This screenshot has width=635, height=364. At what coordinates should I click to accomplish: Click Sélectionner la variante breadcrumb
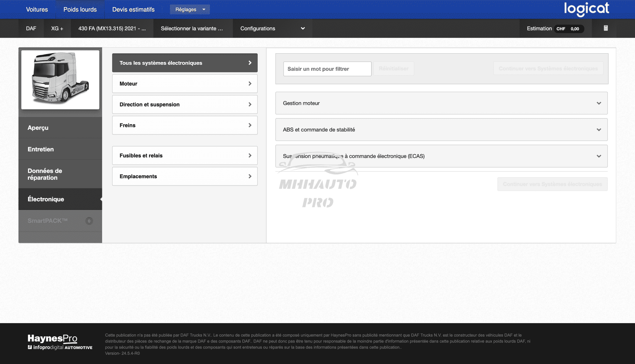pos(192,28)
